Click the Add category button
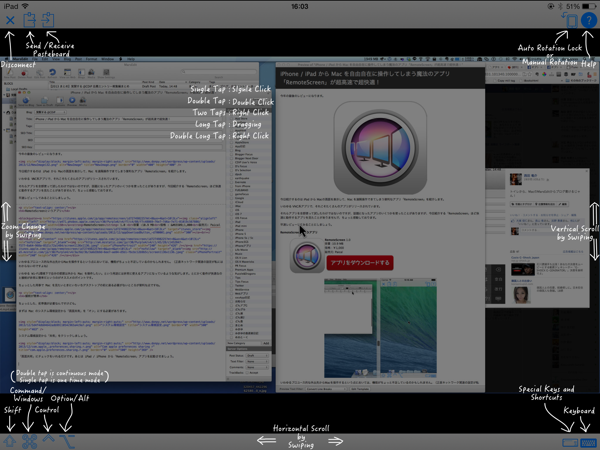Viewport: 600px width, 450px height. point(266,343)
